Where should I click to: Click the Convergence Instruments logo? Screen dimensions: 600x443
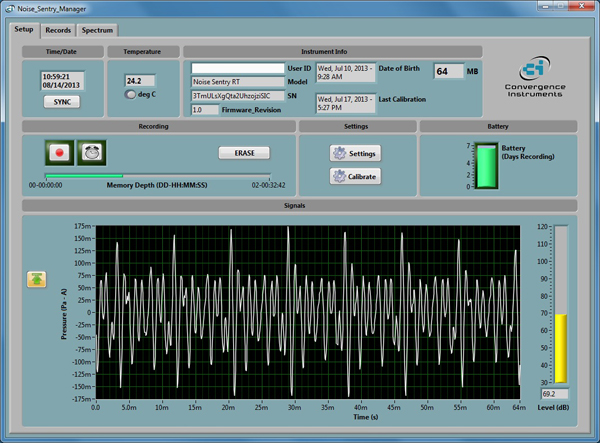535,77
